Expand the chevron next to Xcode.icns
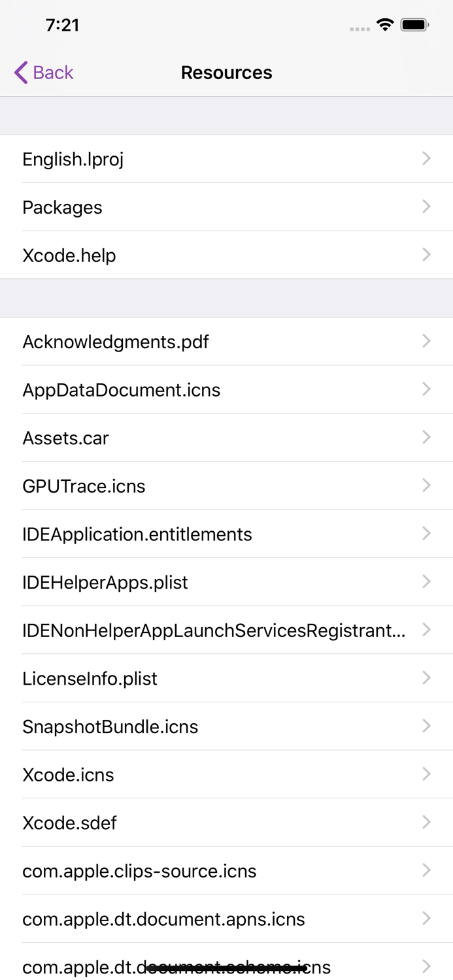The width and height of the screenshot is (453, 980). pos(426,774)
